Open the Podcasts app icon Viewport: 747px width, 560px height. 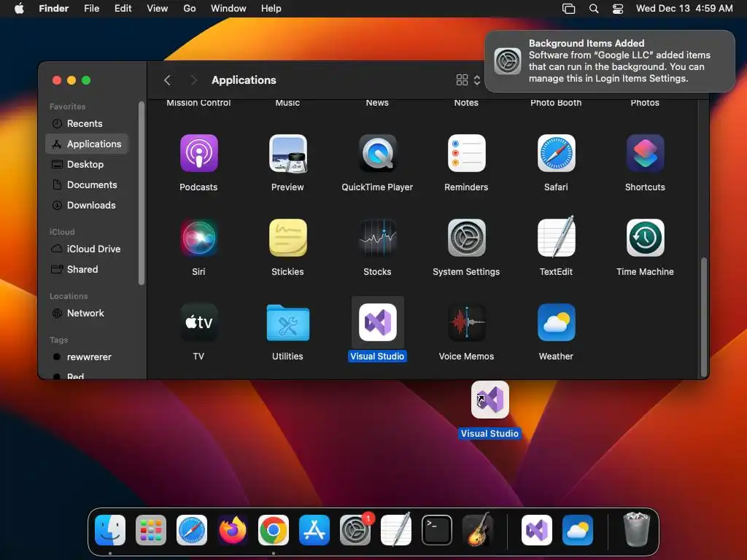point(198,153)
